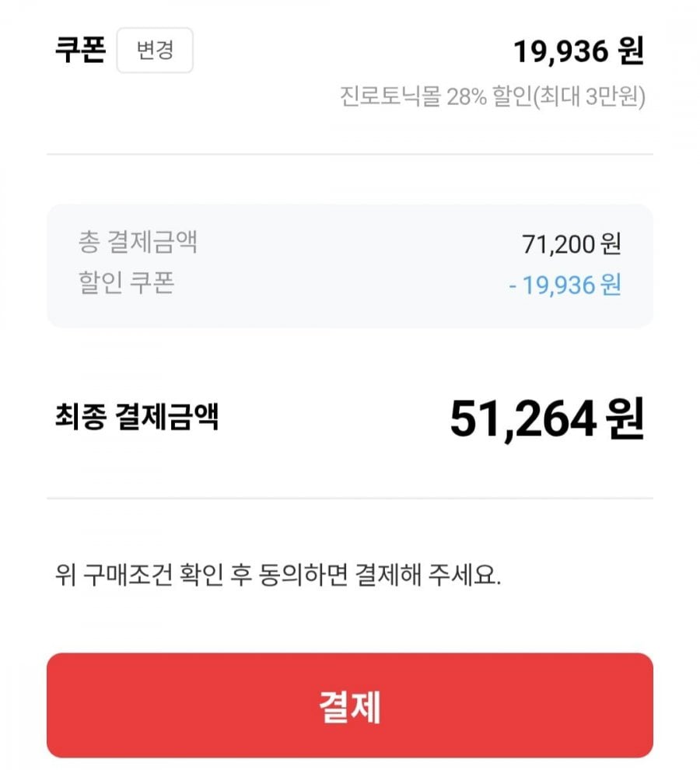
Task: Click the 변경 button beside 쿠폰
Action: click(x=154, y=51)
